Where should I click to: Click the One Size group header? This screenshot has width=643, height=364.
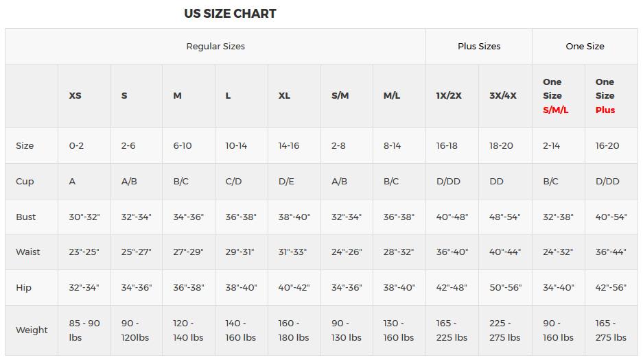tap(585, 47)
